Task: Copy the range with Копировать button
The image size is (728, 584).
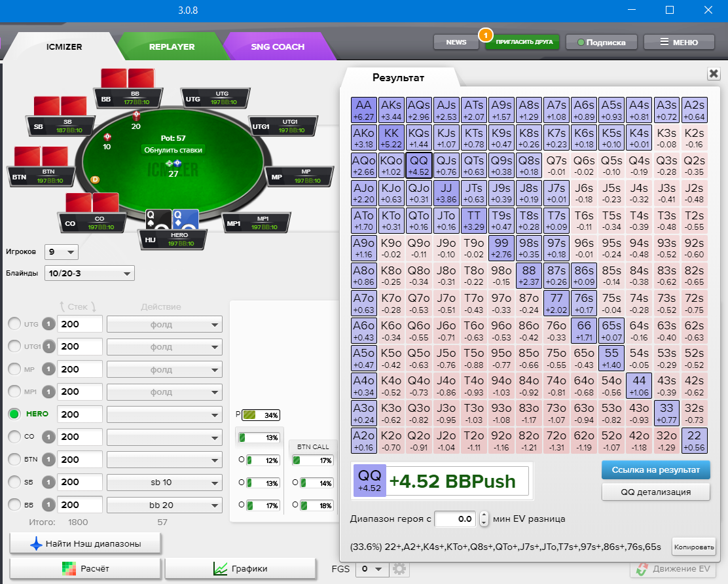Action: click(694, 547)
